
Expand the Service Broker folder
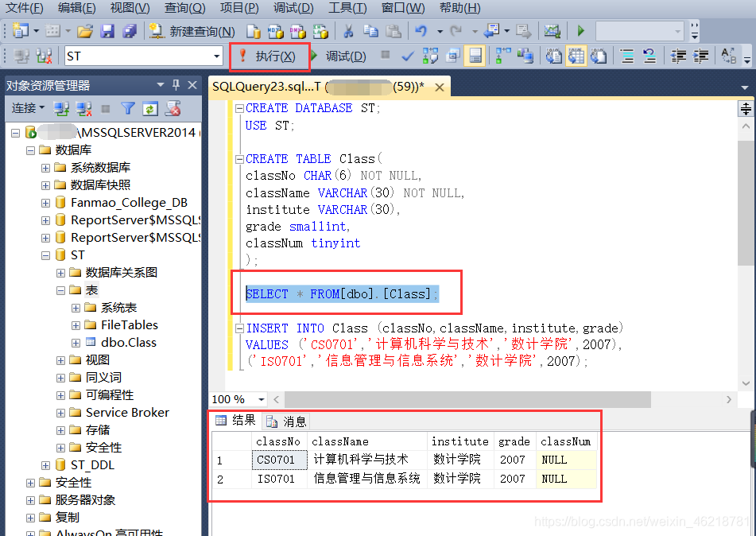click(x=60, y=413)
